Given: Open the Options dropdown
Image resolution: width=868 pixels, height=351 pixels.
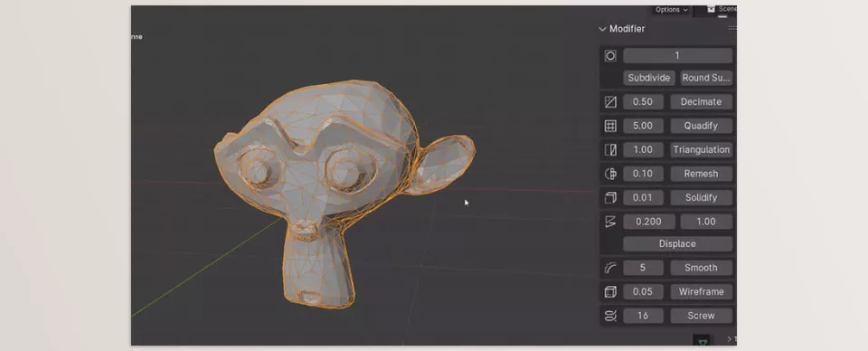Looking at the screenshot, I should click(x=671, y=10).
